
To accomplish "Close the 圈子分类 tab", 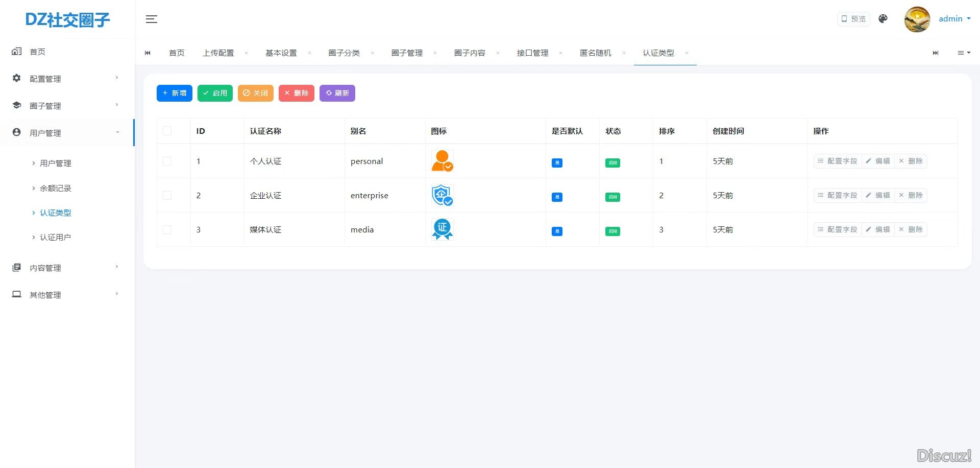I will (x=372, y=53).
